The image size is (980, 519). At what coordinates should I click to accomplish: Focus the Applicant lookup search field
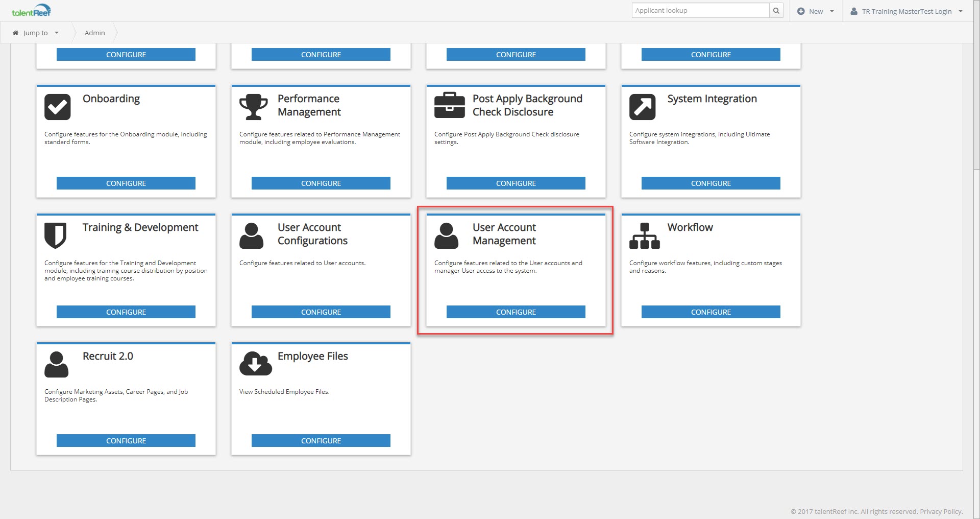[x=700, y=11]
